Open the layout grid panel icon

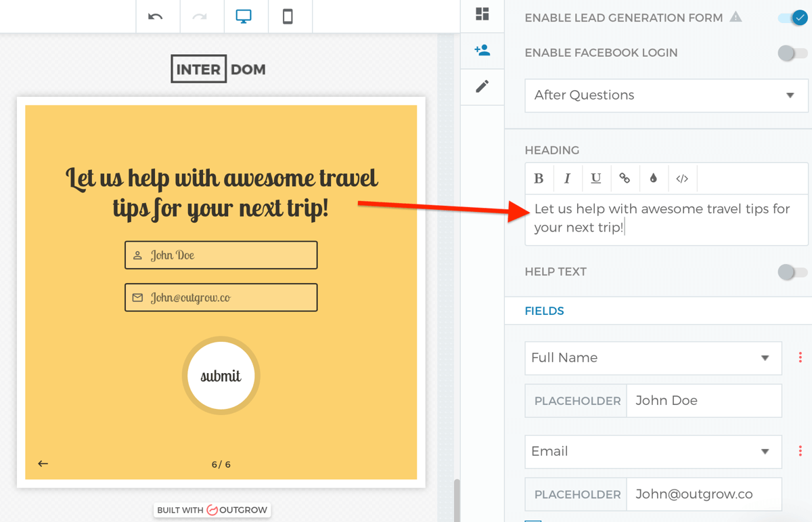(482, 15)
